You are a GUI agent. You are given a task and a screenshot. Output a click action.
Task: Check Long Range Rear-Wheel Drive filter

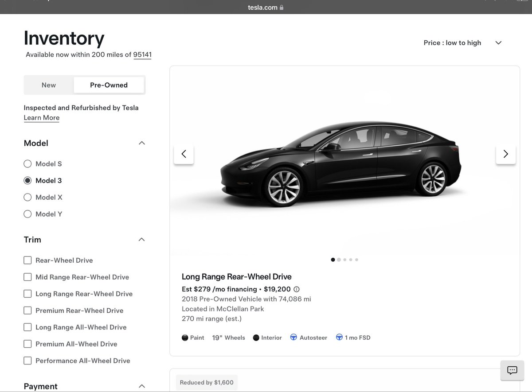27,294
